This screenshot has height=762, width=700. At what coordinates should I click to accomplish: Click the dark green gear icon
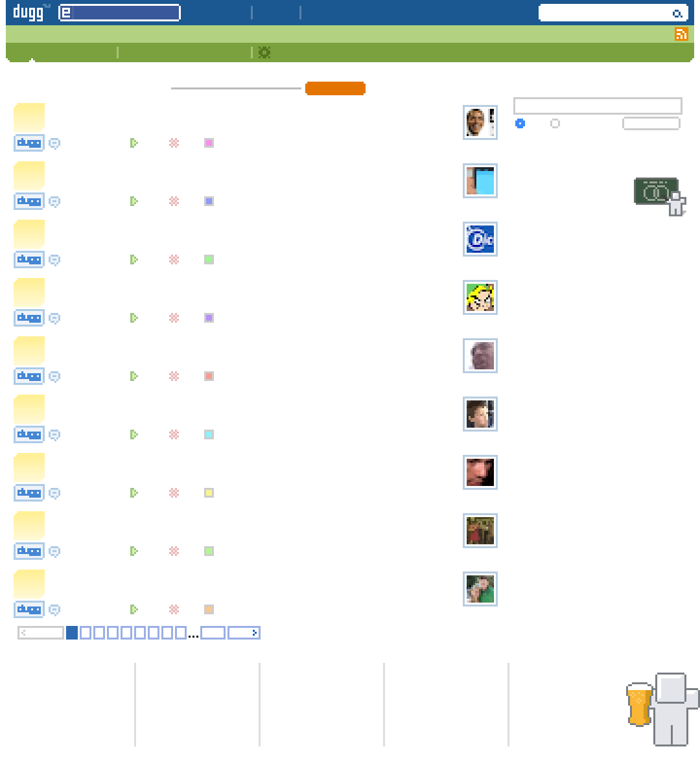[264, 52]
